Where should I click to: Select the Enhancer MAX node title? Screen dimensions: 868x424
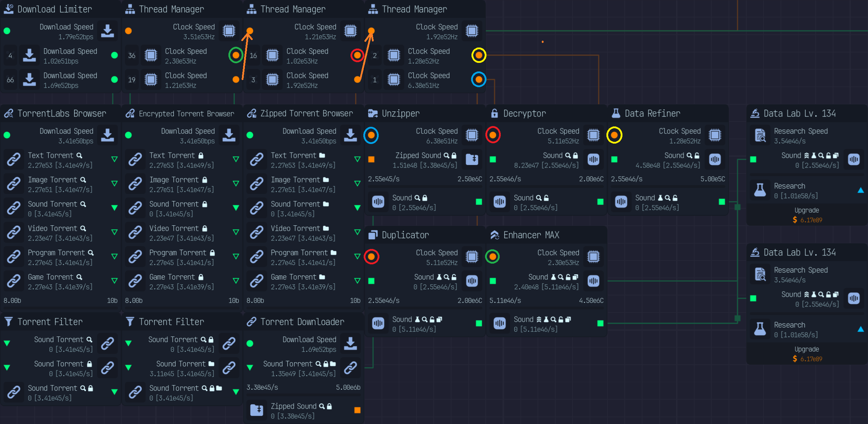pyautogui.click(x=531, y=235)
